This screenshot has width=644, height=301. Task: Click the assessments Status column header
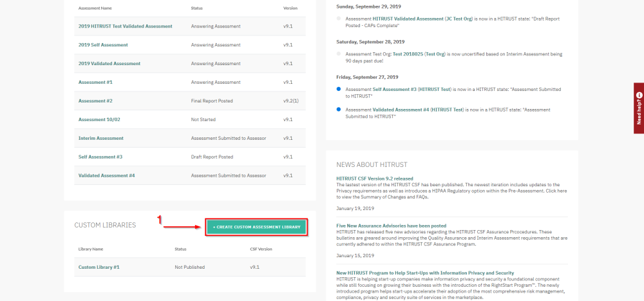point(196,8)
